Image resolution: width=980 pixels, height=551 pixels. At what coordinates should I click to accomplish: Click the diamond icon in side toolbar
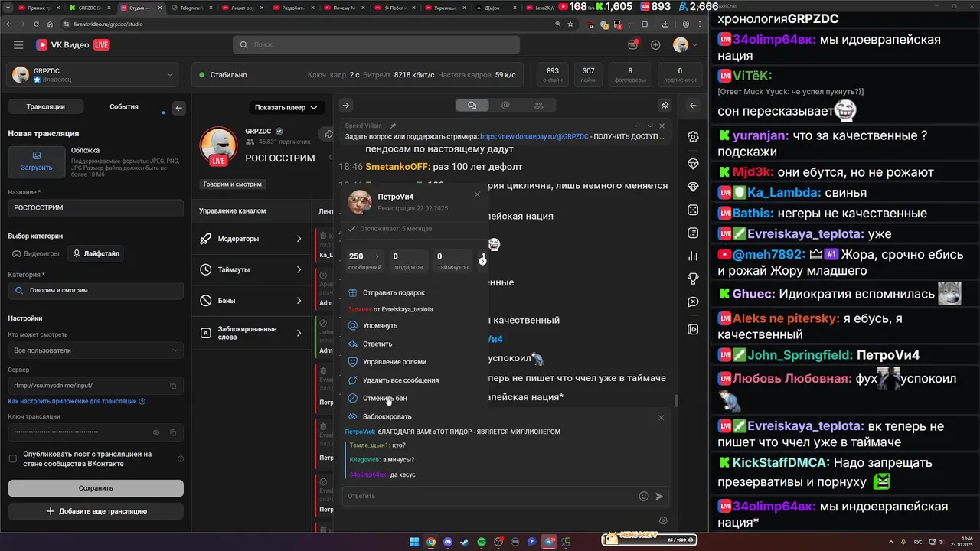693,187
